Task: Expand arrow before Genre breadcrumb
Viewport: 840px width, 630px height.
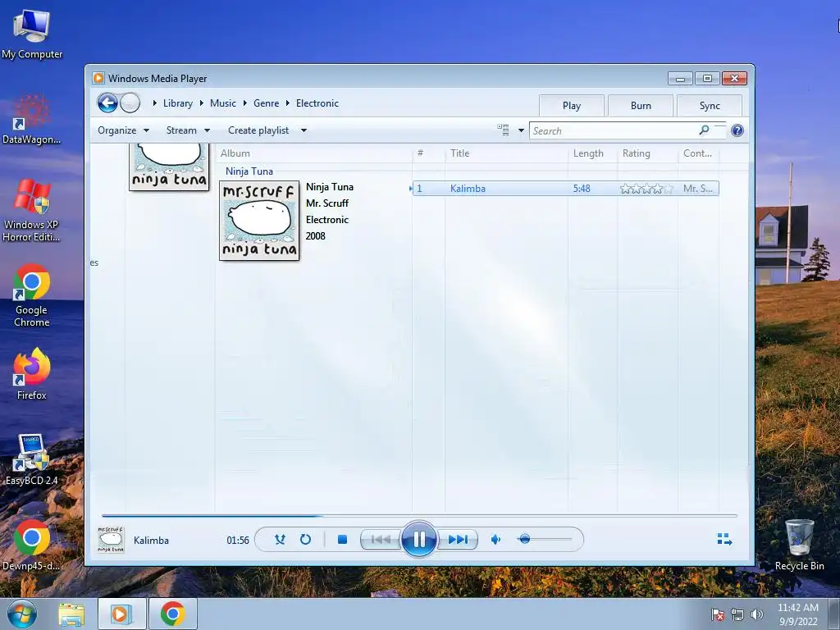Action: pyautogui.click(x=244, y=103)
